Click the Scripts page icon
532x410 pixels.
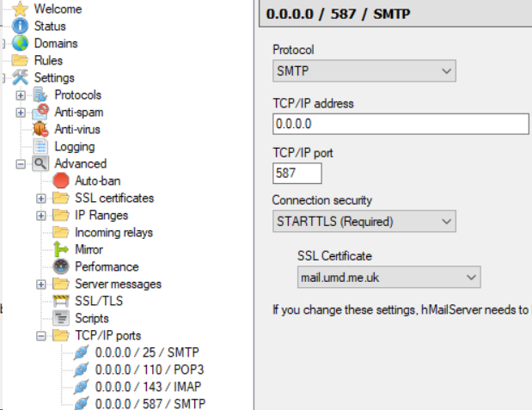[61, 318]
